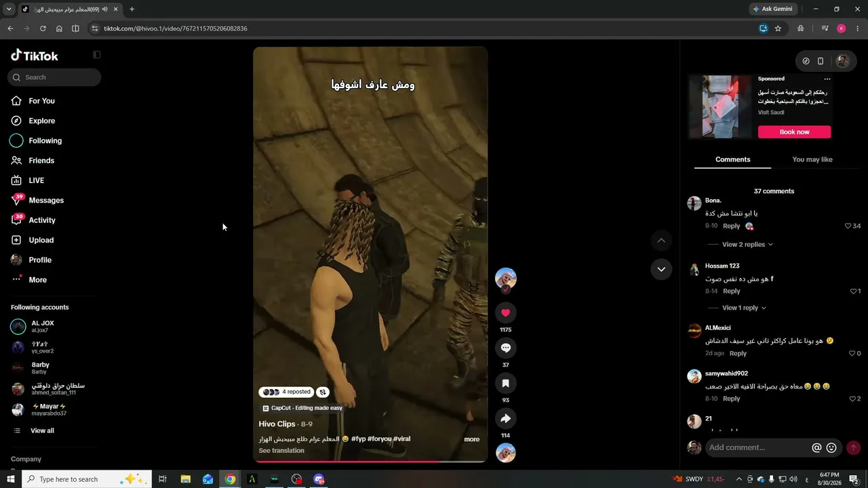Like the video with the heart icon
This screenshot has width=868, height=488.
505,312
